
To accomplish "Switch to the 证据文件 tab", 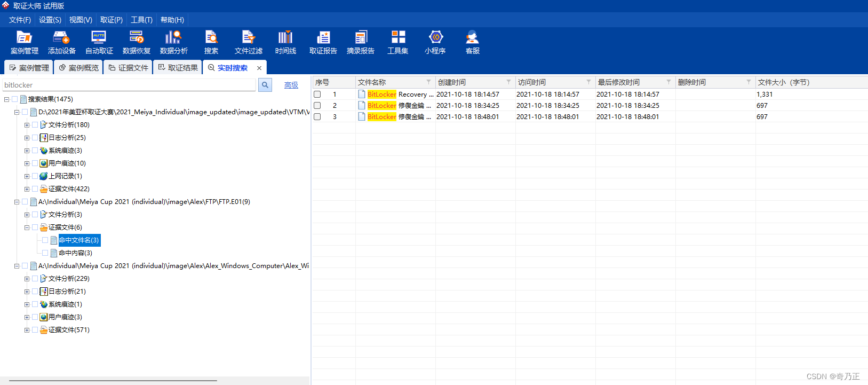I will (x=128, y=68).
